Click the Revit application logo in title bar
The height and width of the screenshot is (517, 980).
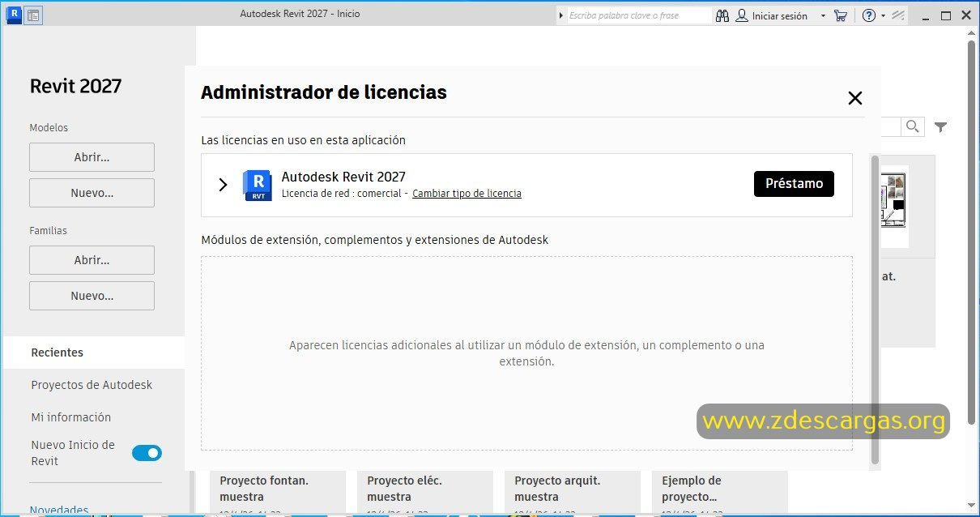14,15
